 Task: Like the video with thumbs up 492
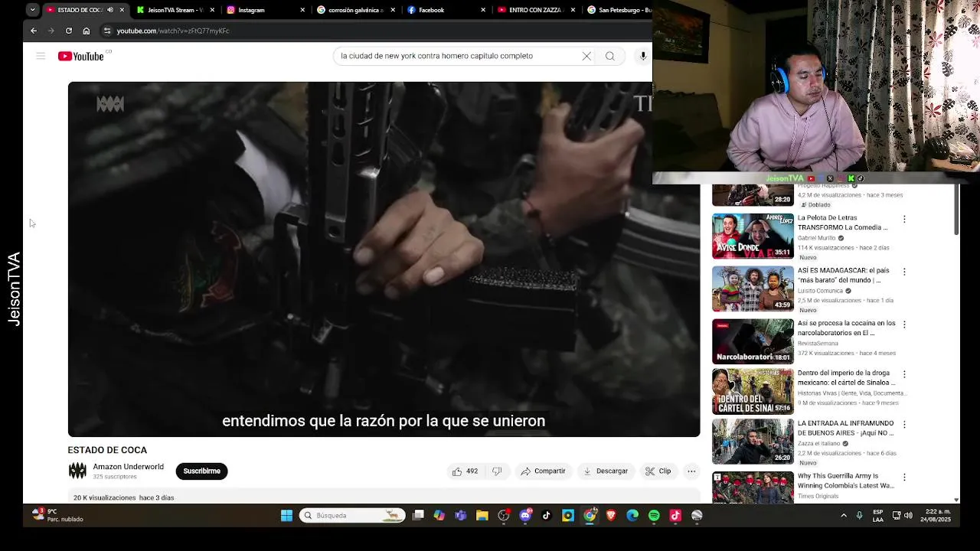pyautogui.click(x=465, y=471)
